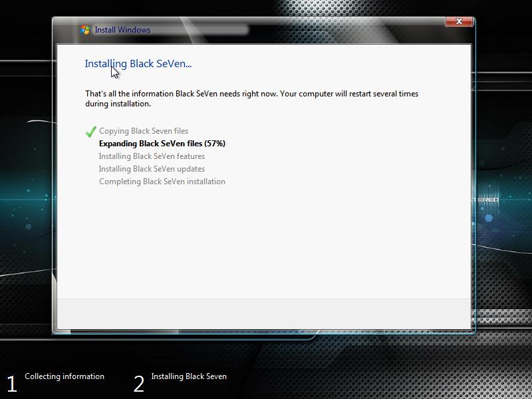Click the stage number 1 at bottom

point(12,384)
